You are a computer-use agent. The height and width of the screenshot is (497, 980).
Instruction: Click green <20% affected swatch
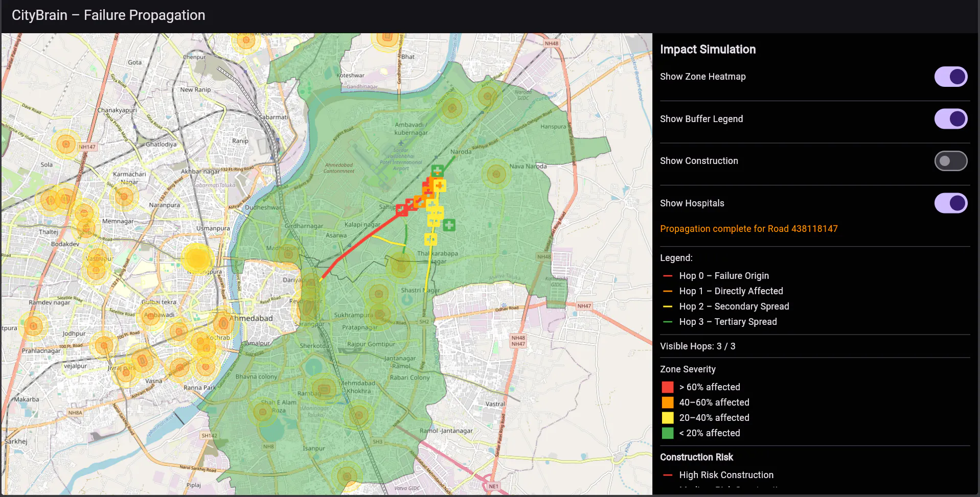pos(668,433)
